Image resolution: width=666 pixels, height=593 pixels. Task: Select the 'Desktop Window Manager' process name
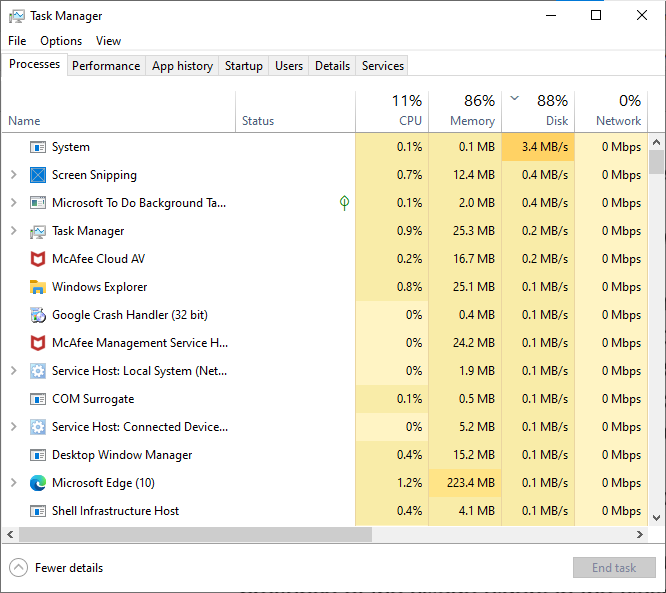coord(122,455)
